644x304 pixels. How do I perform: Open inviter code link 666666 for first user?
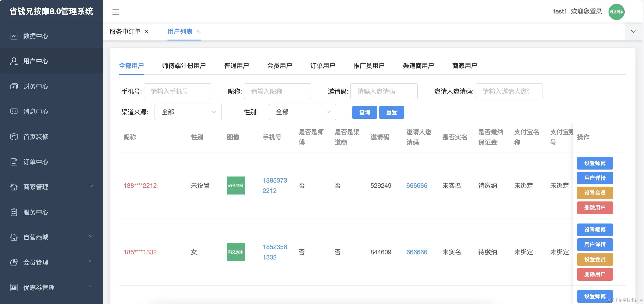417,186
